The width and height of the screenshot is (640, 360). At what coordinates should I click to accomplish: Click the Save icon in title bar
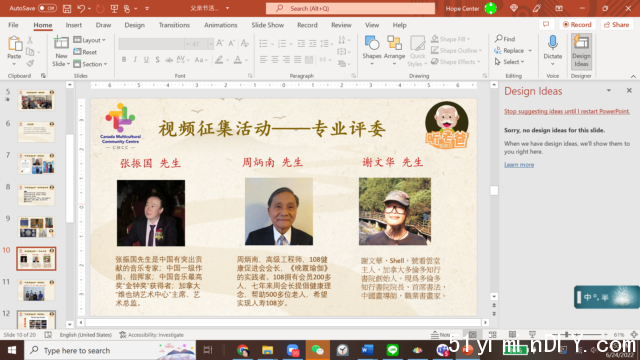tap(67, 8)
